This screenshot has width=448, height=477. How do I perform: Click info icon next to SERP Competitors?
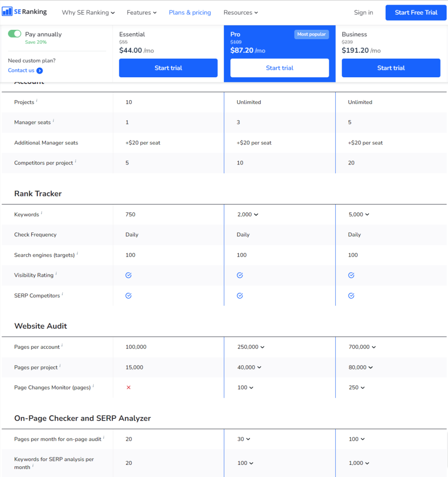62,293
